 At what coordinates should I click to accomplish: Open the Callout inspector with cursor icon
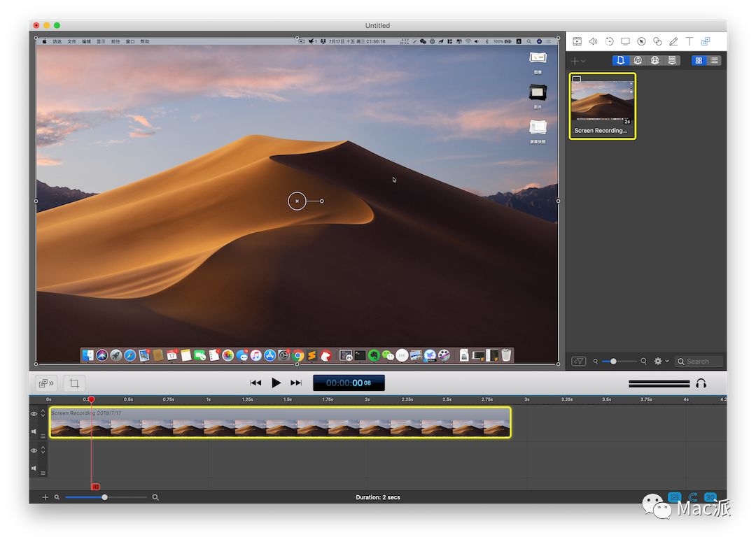[641, 41]
